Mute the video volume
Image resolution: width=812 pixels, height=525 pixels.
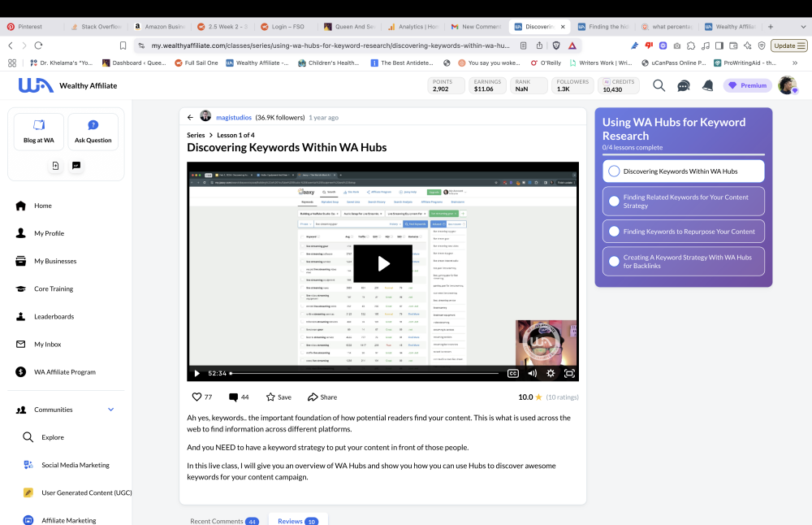tap(532, 373)
